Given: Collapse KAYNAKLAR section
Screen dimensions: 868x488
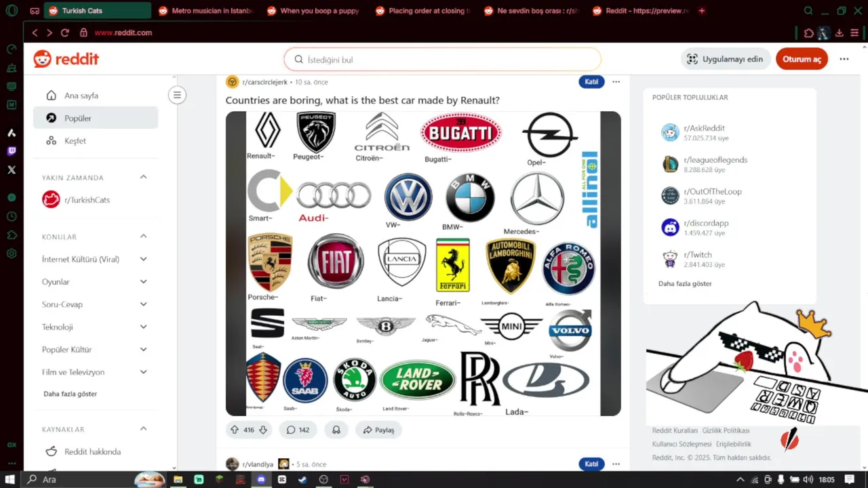Looking at the screenshot, I should point(143,429).
